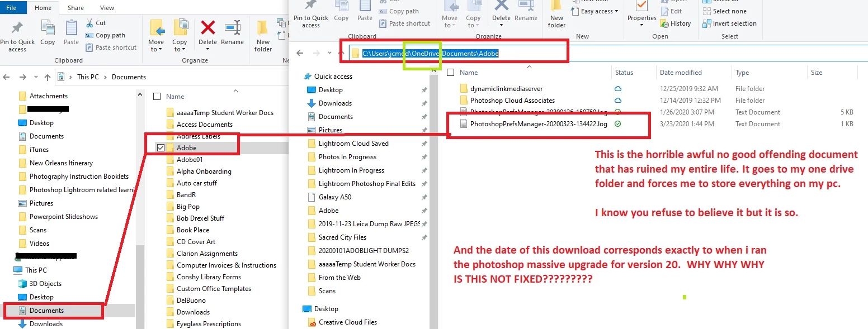Sort by Date modified column header
The height and width of the screenshot is (329, 868).
694,73
